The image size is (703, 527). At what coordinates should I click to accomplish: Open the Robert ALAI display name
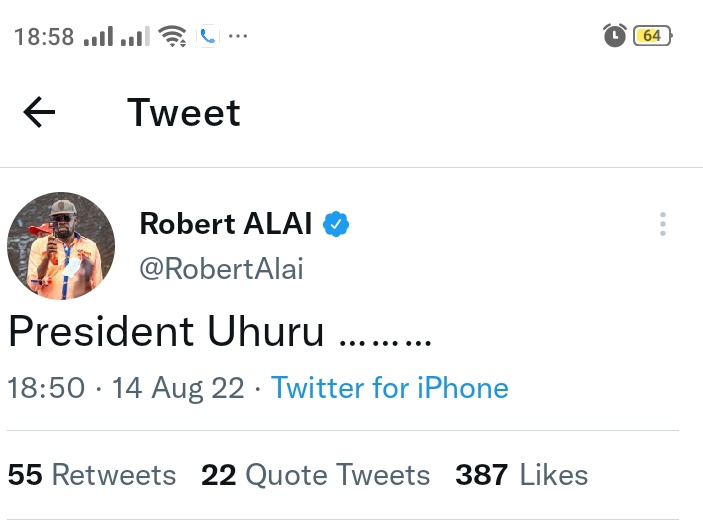pos(227,225)
